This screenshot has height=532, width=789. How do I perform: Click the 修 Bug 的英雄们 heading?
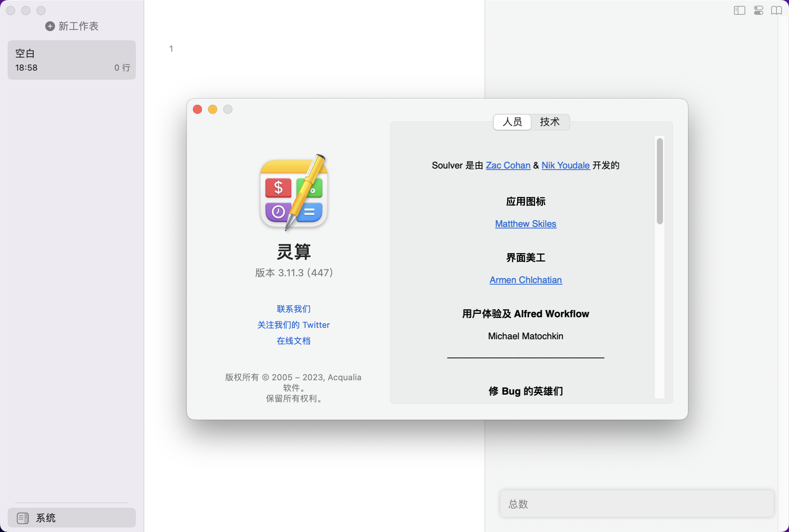click(x=525, y=391)
